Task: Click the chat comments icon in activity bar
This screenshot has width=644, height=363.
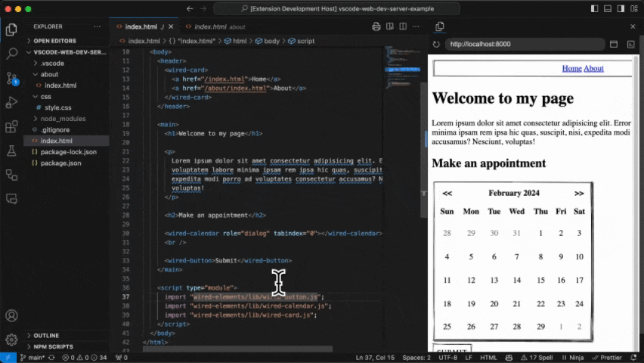Action: tap(11, 199)
